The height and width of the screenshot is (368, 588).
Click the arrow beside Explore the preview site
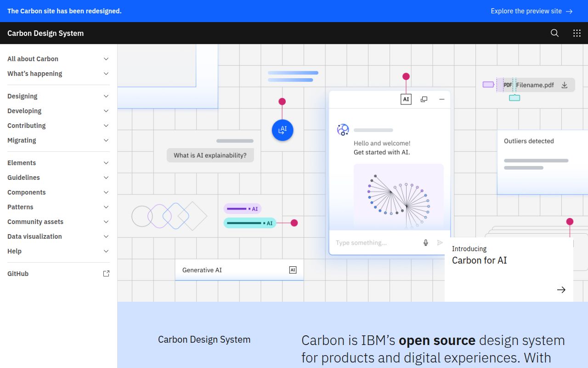pos(569,11)
